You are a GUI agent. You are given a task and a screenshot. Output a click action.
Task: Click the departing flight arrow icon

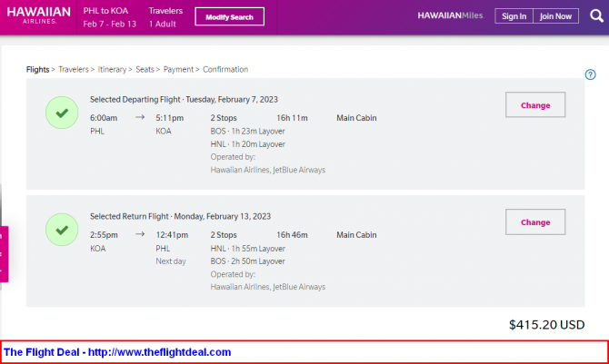tap(140, 117)
